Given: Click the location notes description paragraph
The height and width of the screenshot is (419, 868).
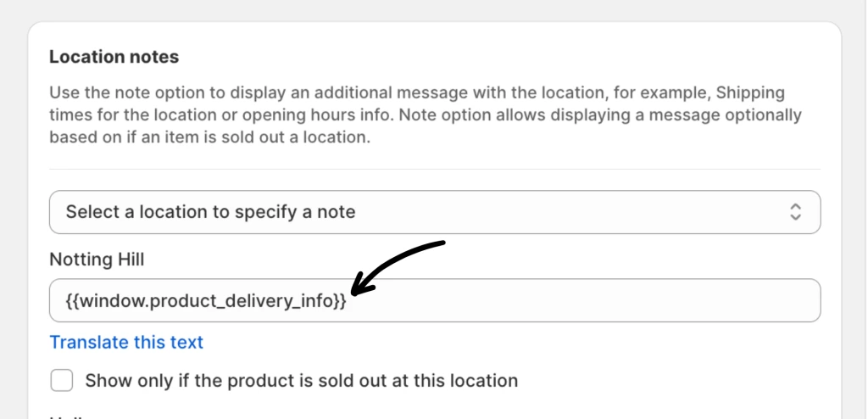Looking at the screenshot, I should pyautogui.click(x=424, y=115).
